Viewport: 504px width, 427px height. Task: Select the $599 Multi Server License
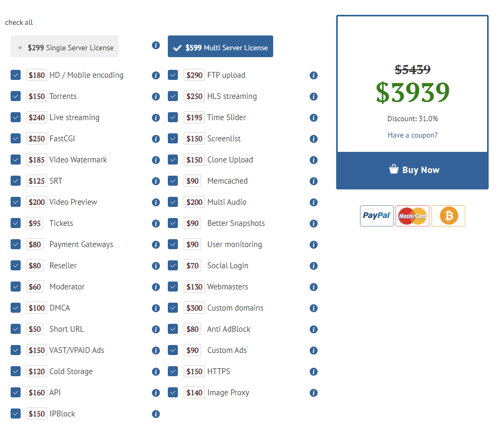coord(220,47)
